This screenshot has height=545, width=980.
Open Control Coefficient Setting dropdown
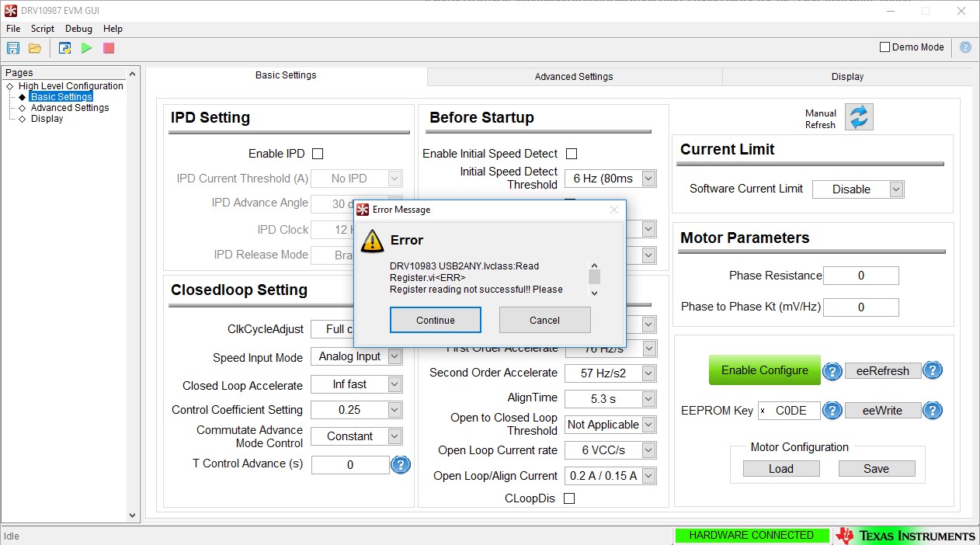(x=394, y=410)
